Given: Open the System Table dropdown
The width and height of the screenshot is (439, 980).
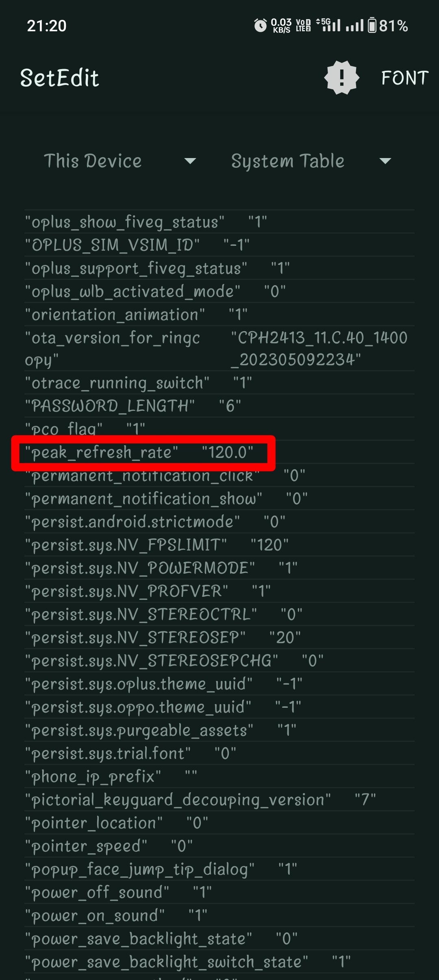Looking at the screenshot, I should pos(288,161).
